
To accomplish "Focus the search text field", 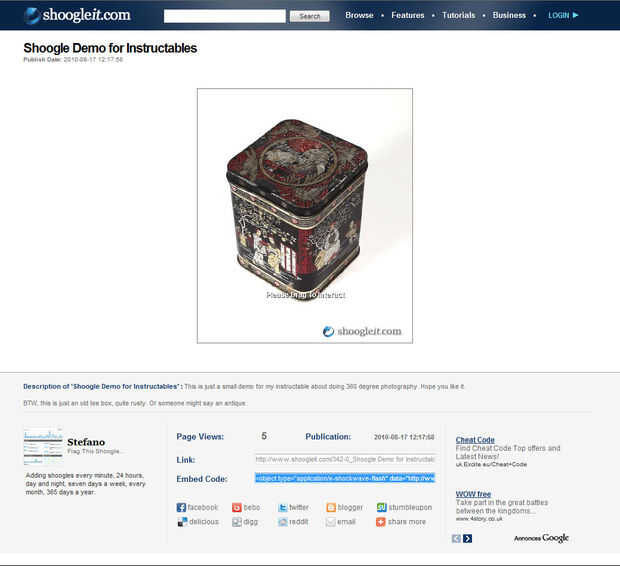I will (x=225, y=16).
